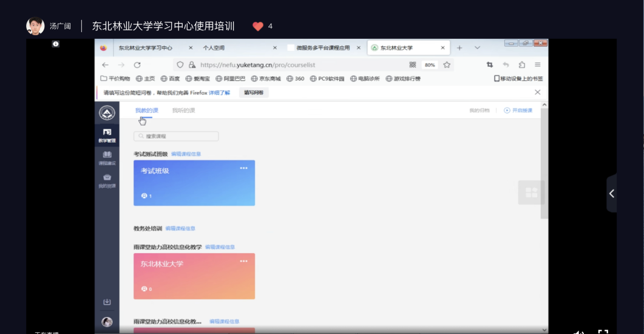Screen dimensions: 644x334
Task: Open the floating grid widget icon
Action: click(x=531, y=193)
